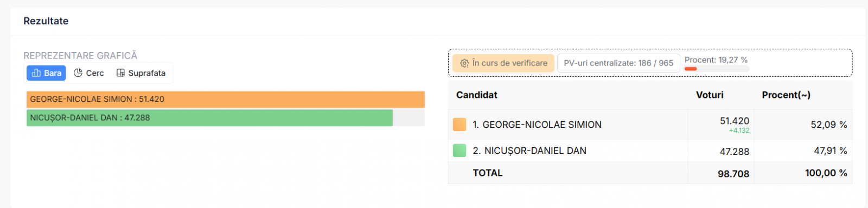Open the Suprafata tab label
Screen dimensions: 868x208
[147, 73]
